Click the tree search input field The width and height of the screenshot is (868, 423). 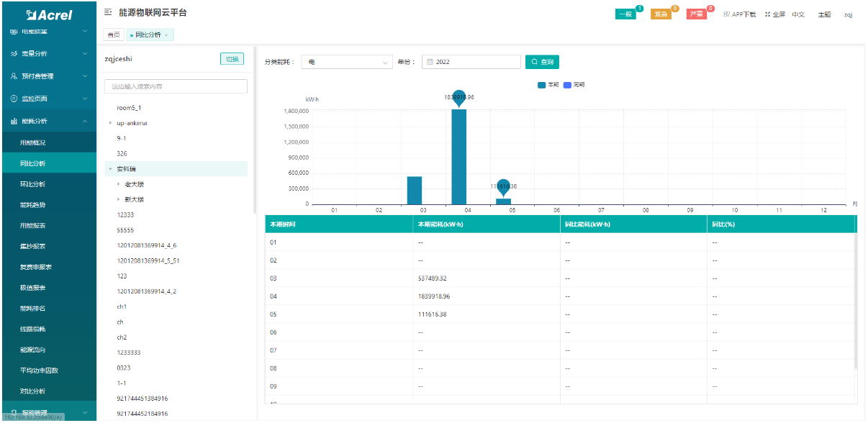tap(176, 86)
